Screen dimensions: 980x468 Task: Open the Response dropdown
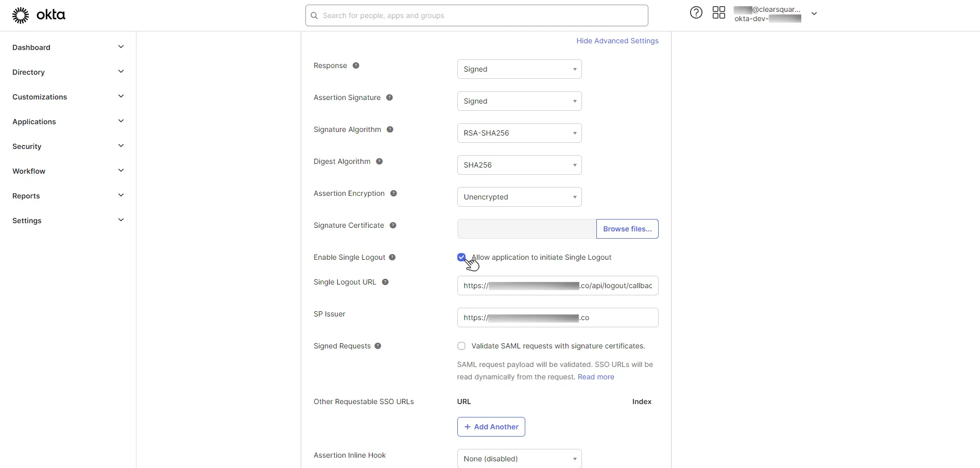point(519,69)
